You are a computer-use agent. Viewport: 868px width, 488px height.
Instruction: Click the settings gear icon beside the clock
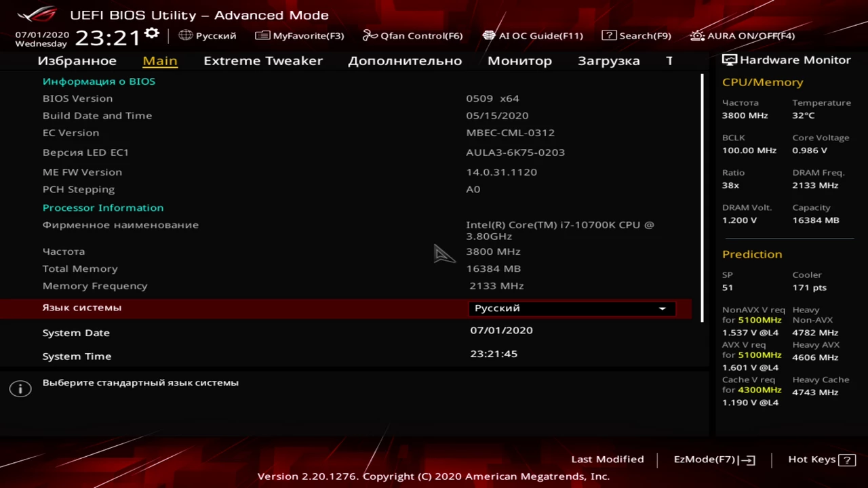tap(152, 33)
